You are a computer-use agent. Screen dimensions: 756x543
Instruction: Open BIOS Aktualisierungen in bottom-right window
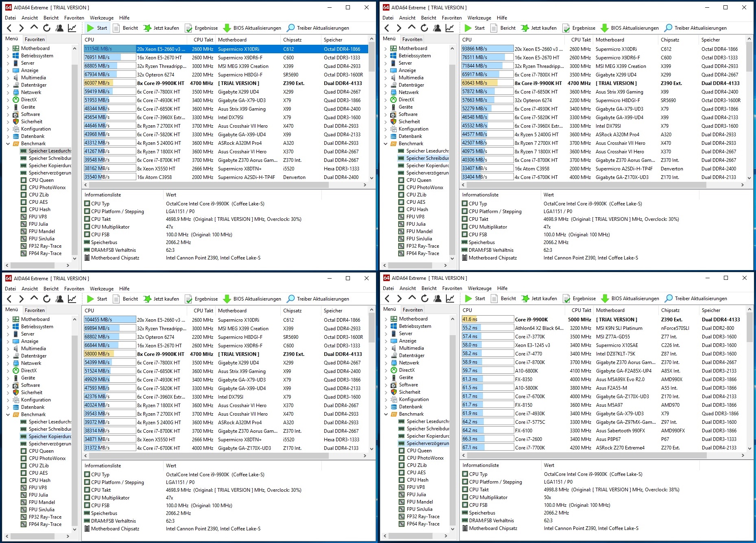tap(630, 298)
